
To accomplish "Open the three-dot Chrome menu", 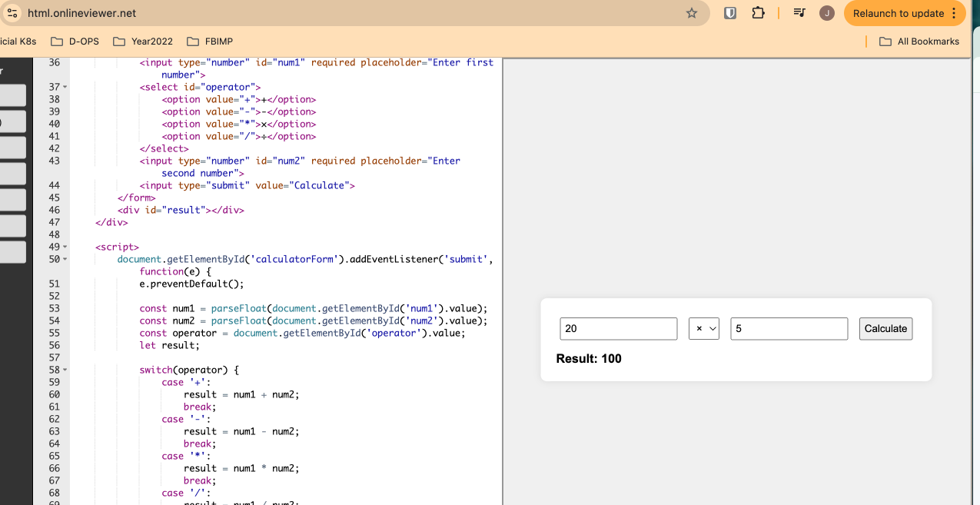I will [x=954, y=13].
